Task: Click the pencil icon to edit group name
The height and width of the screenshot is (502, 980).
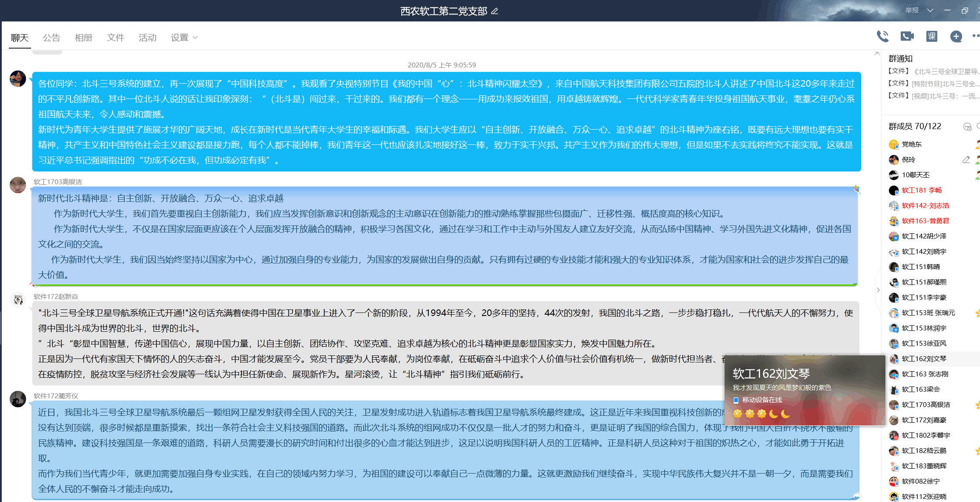Action: (x=495, y=11)
